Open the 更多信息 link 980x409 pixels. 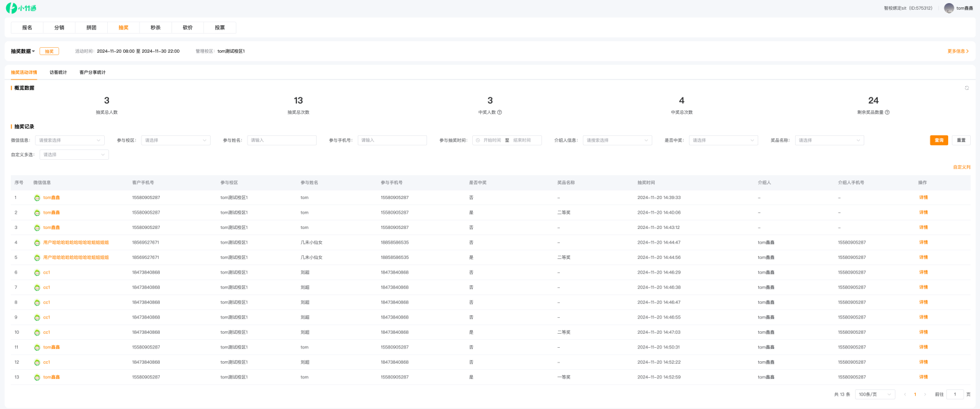pos(958,51)
